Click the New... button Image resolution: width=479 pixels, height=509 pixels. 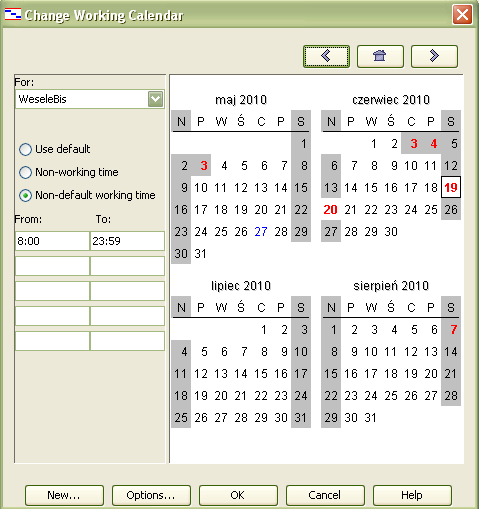point(64,495)
